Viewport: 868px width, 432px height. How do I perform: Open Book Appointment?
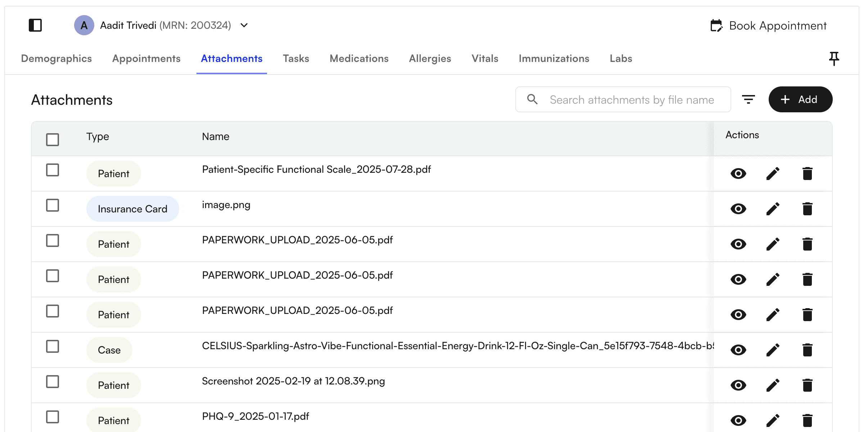coord(769,25)
